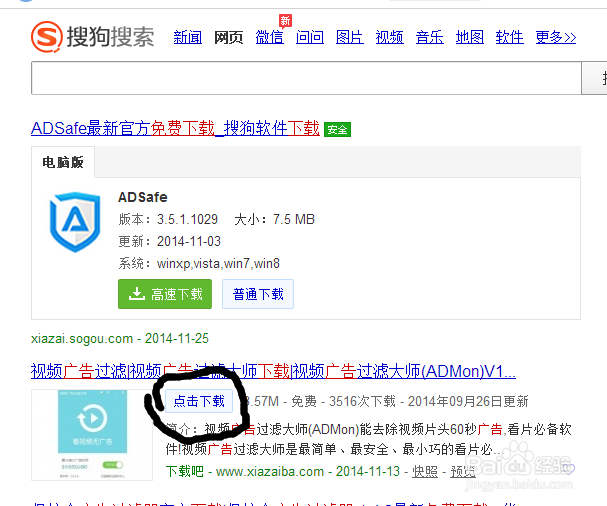Select the 电脑版 tab

click(63, 162)
